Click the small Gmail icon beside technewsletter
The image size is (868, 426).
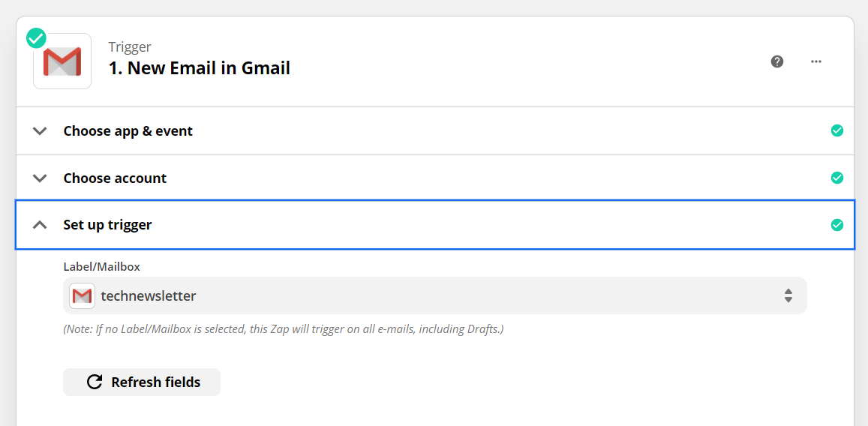[82, 296]
